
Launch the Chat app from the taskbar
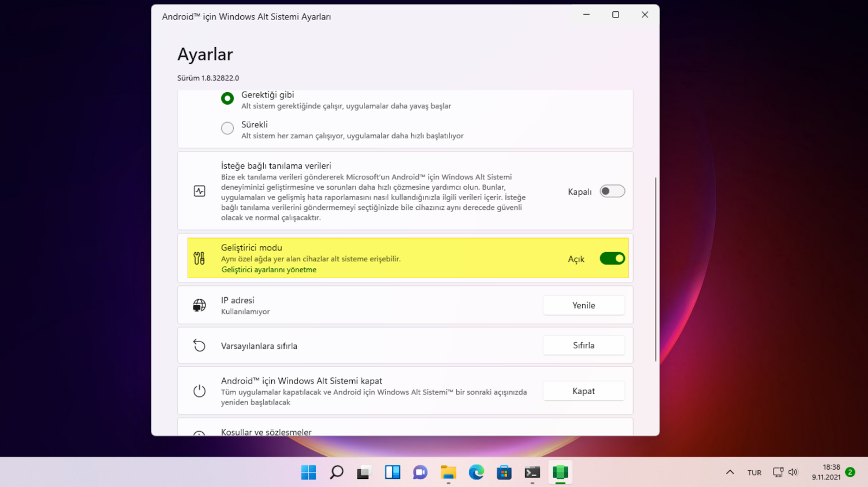[x=420, y=472]
